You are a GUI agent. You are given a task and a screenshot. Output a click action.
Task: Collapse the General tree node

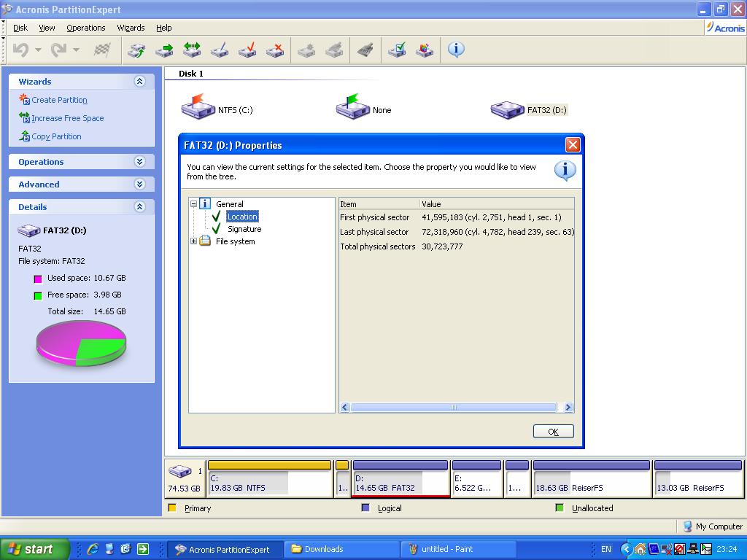click(193, 204)
